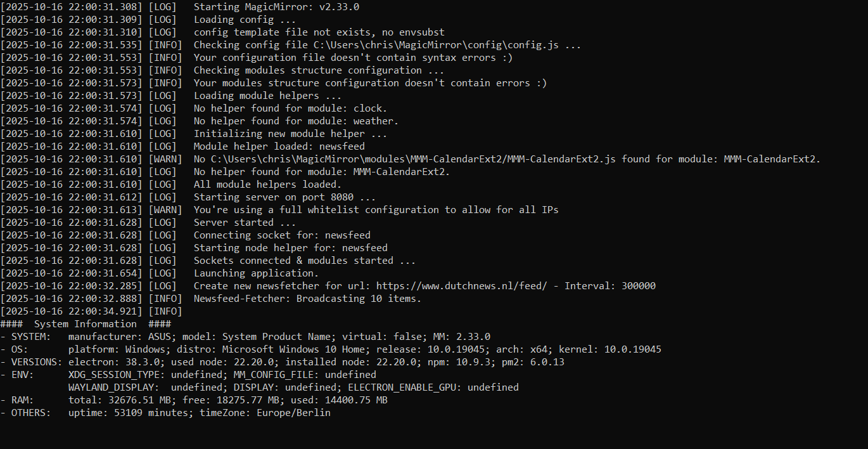Click the dutchnews.nl feed URL
The image size is (868, 449).
(x=461, y=286)
